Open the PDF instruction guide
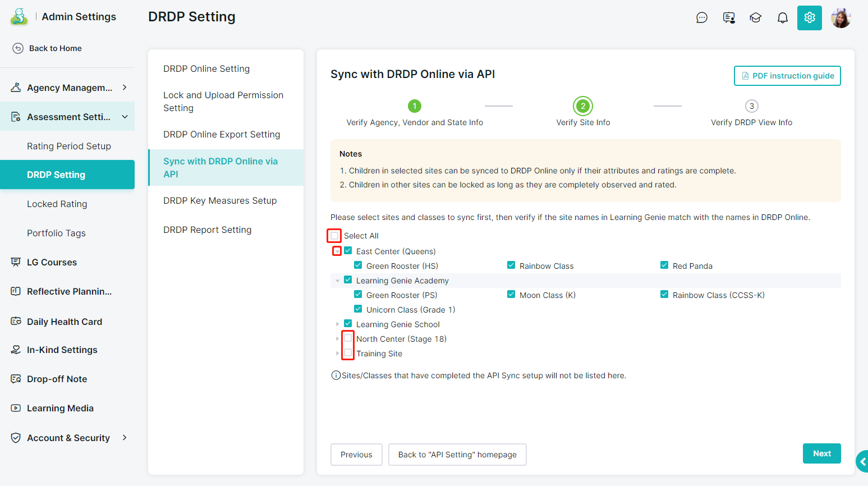This screenshot has height=486, width=868. click(x=787, y=76)
